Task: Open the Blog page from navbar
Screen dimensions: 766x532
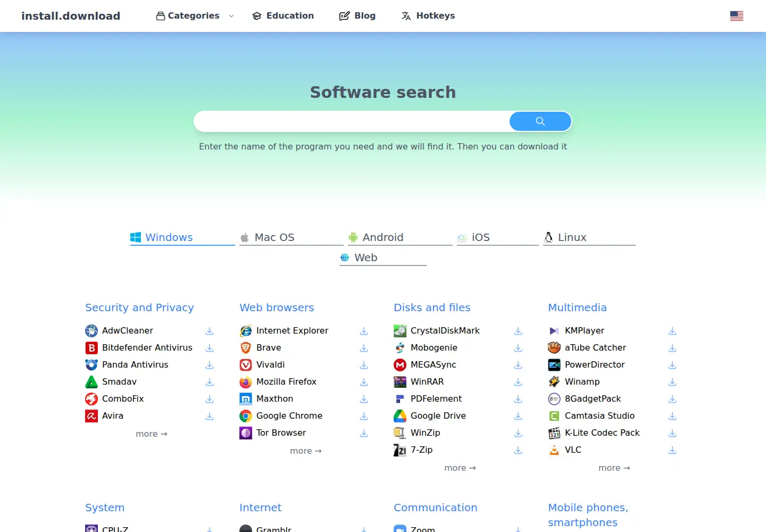Action: click(x=357, y=16)
